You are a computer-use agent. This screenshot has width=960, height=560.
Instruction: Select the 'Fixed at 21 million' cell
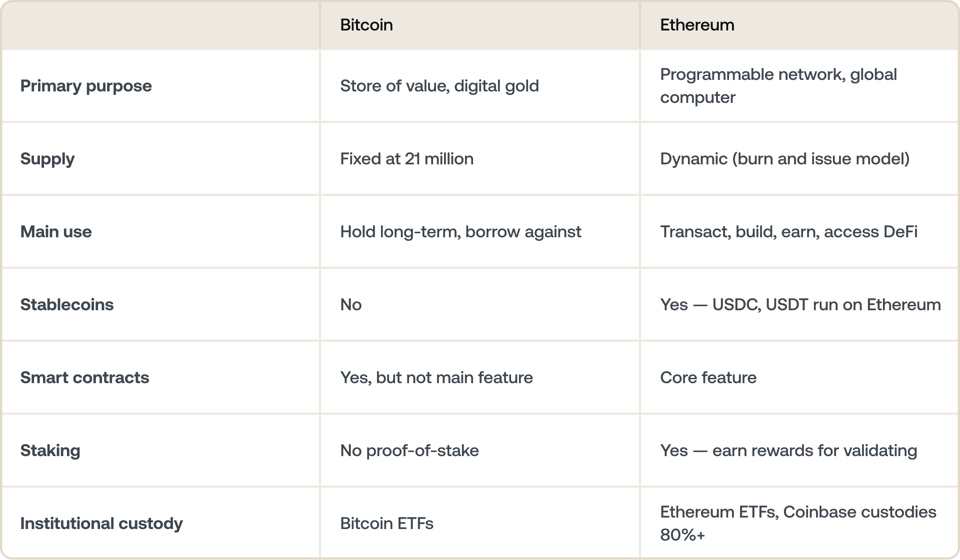point(406,159)
